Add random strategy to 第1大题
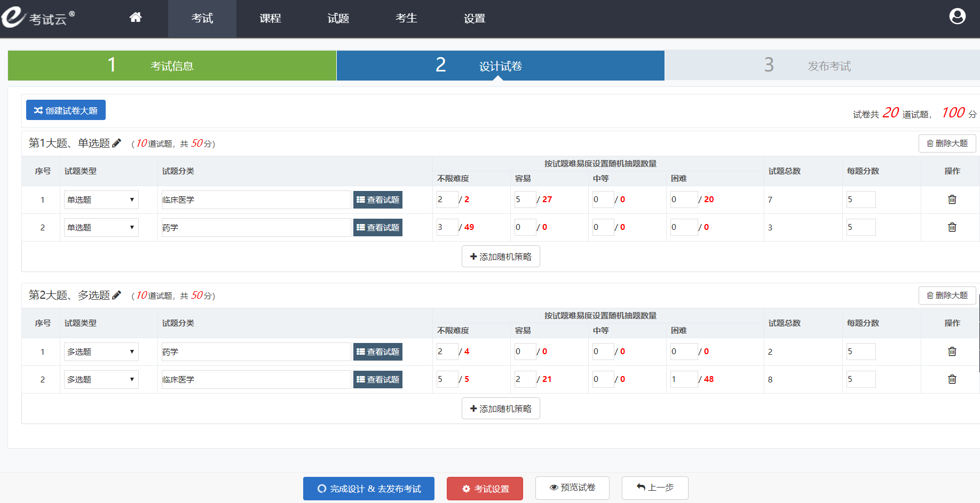 click(501, 257)
